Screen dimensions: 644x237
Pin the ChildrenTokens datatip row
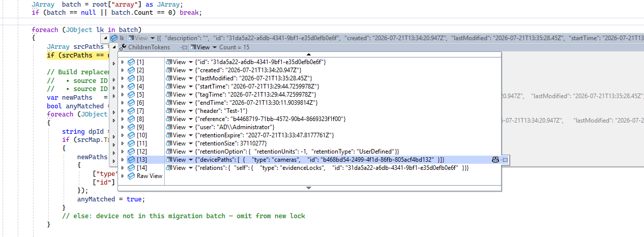pos(184,47)
